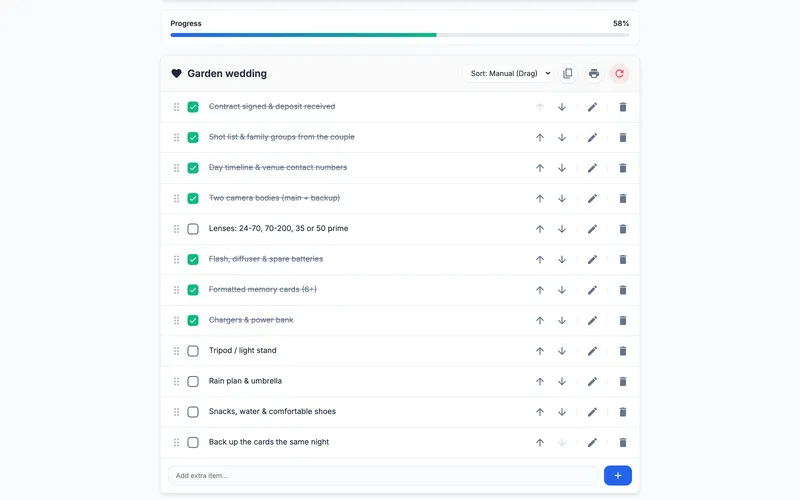Grab drag handle of Tripod / light stand
This screenshot has height=500, width=800.
(176, 351)
